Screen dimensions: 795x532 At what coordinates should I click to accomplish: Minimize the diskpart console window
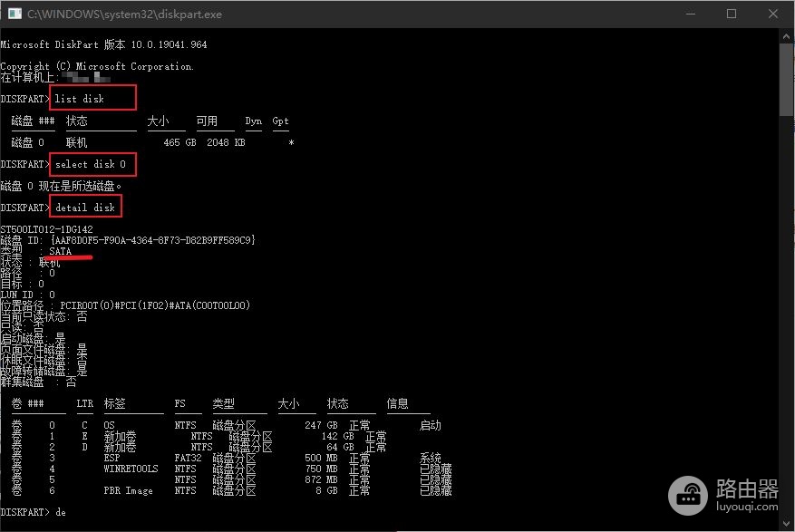coord(691,14)
